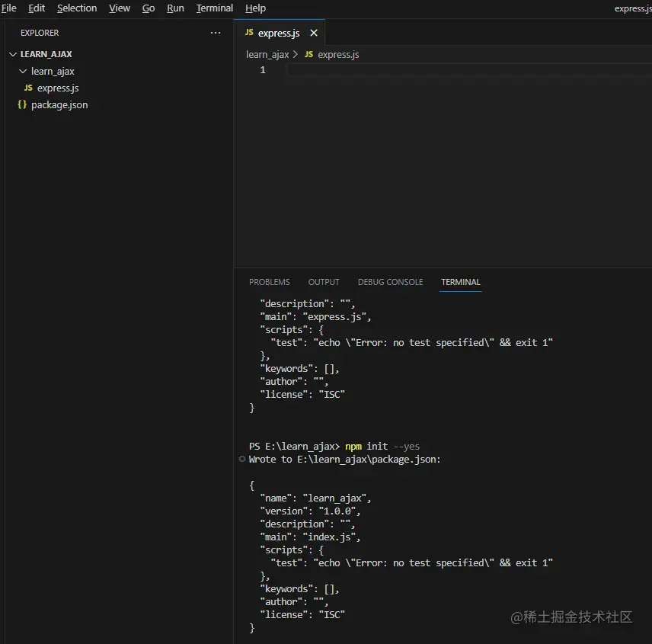Image resolution: width=652 pixels, height=644 pixels.
Task: Click the '"name": "learn_ajax",' terminal line
Action: pos(315,498)
